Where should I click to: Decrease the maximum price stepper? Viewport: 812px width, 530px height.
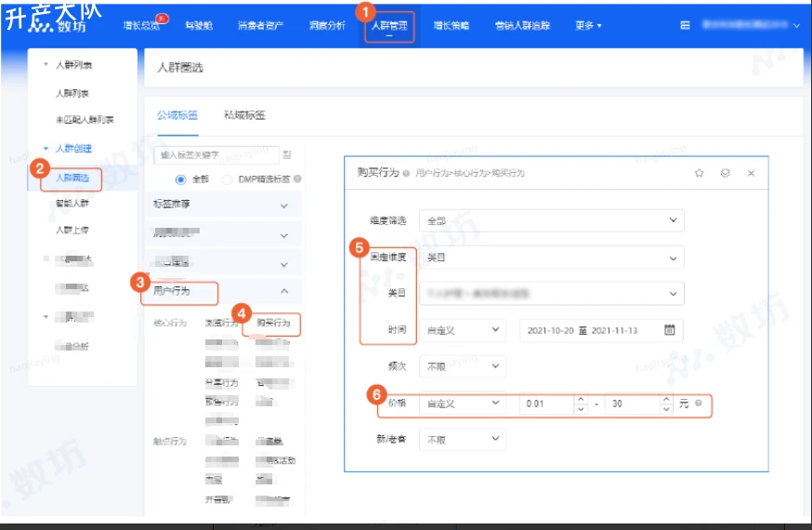point(666,409)
